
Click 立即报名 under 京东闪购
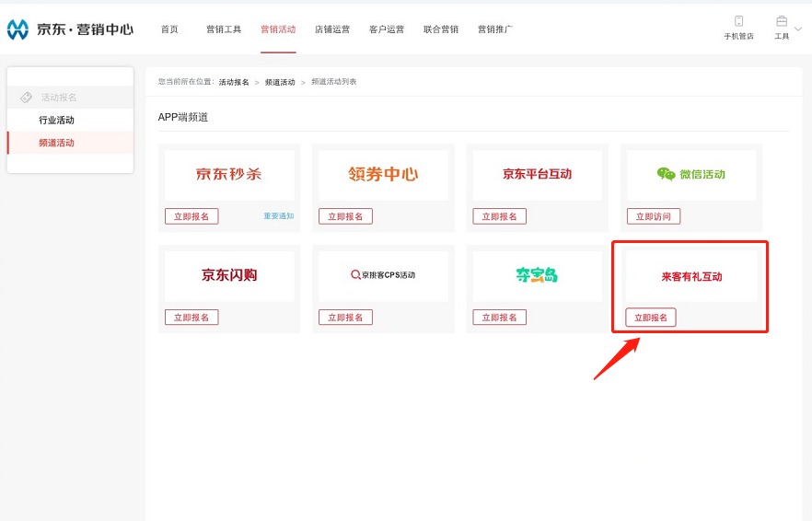[191, 318]
